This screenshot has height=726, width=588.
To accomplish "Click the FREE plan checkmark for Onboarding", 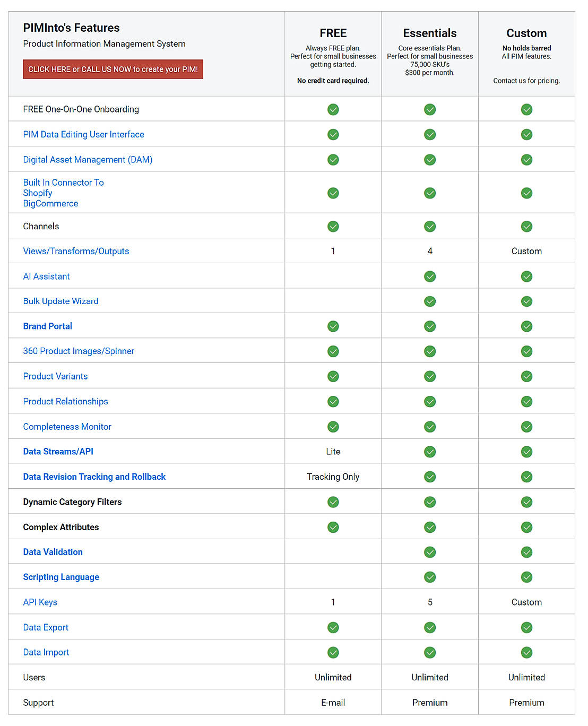I will 333,109.
